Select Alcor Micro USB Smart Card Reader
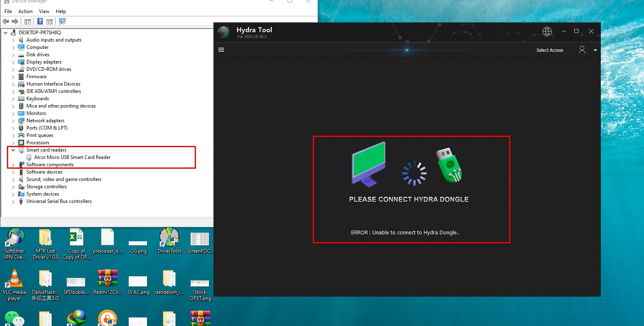The height and width of the screenshot is (326, 644). (72, 157)
